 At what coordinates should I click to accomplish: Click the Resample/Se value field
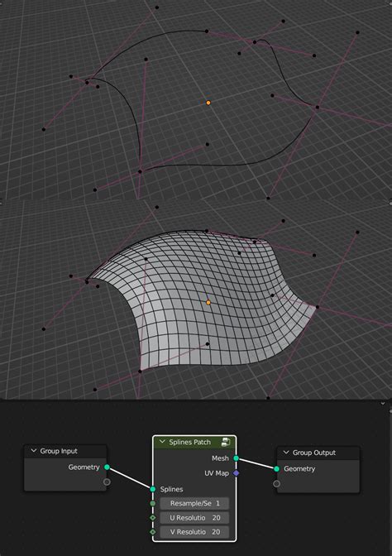194,503
